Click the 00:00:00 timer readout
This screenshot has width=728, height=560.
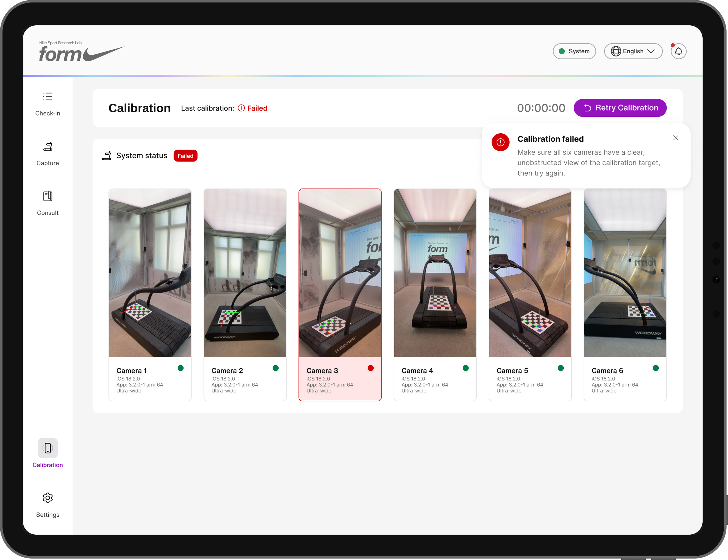coord(541,108)
